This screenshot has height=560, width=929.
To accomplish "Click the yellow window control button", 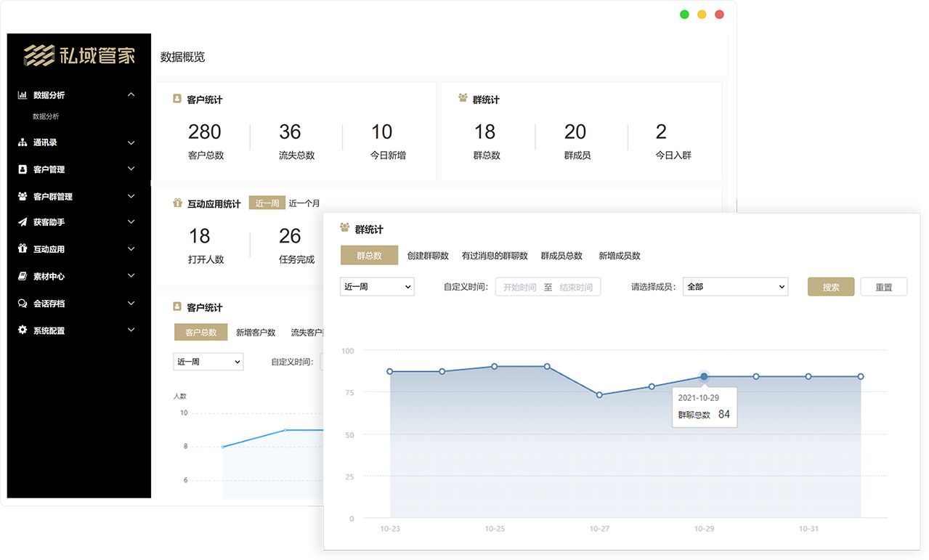I will pyautogui.click(x=702, y=15).
